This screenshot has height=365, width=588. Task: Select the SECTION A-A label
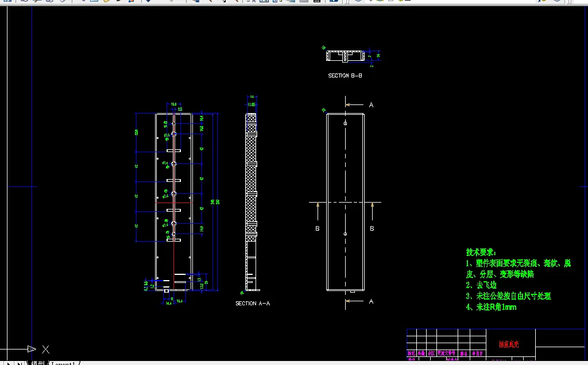click(253, 303)
